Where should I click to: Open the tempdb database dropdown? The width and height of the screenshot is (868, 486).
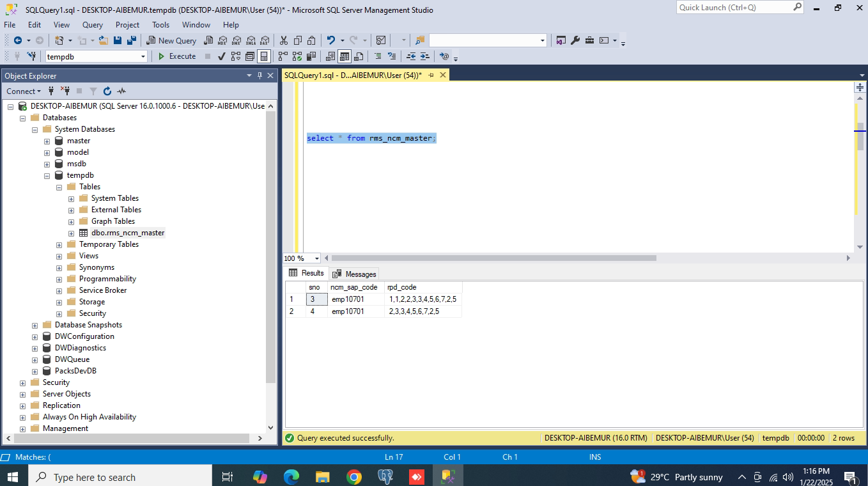click(143, 56)
